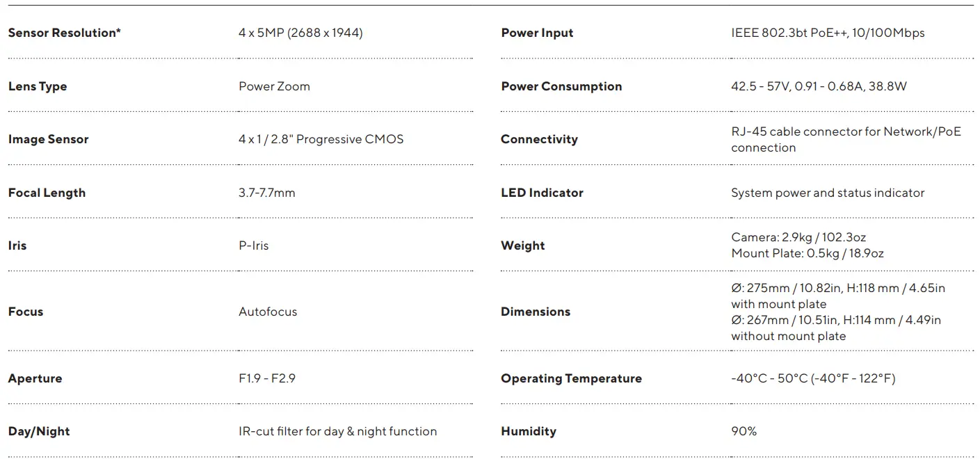This screenshot has width=980, height=459.
Task: Click the Power Consumption label
Action: pyautogui.click(x=561, y=86)
